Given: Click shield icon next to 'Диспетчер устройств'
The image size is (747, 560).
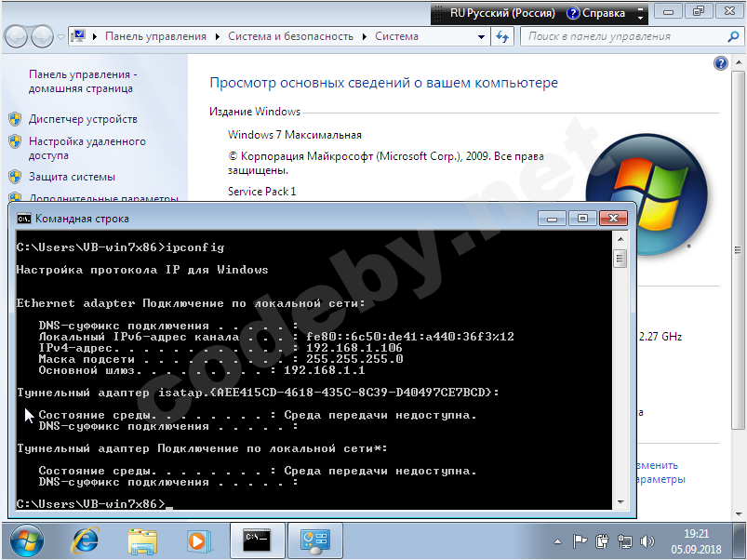Looking at the screenshot, I should pos(15,119).
